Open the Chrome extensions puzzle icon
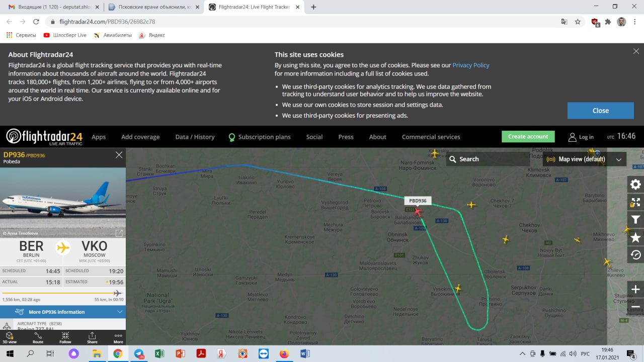The image size is (644, 362). (x=608, y=22)
